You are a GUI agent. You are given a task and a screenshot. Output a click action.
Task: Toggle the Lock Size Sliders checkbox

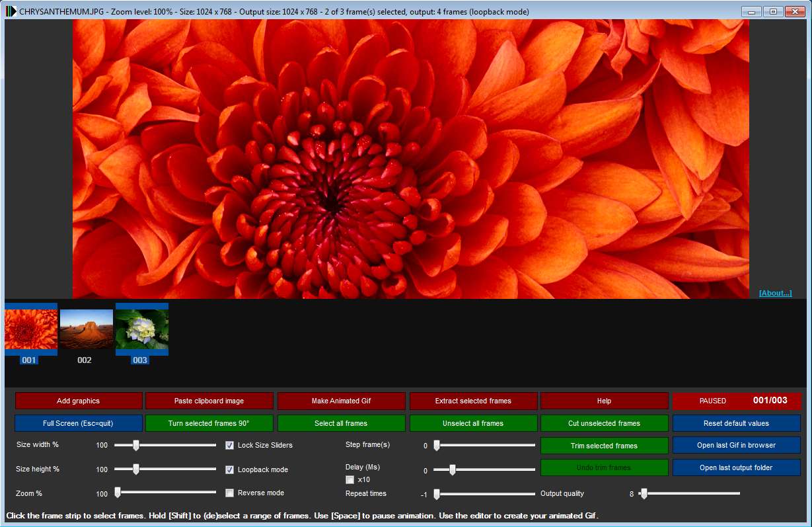click(230, 445)
